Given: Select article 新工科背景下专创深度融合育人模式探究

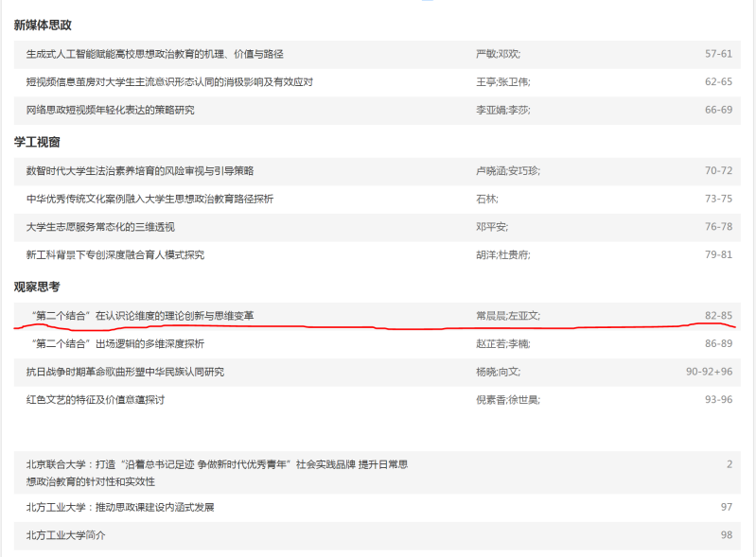Looking at the screenshot, I should click(x=114, y=254).
